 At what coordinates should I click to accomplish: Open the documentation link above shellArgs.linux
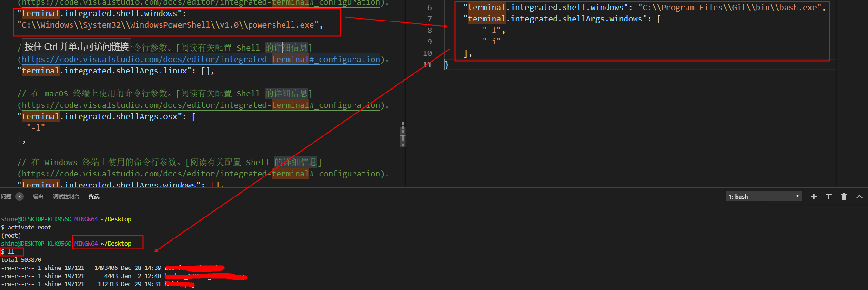(201, 59)
